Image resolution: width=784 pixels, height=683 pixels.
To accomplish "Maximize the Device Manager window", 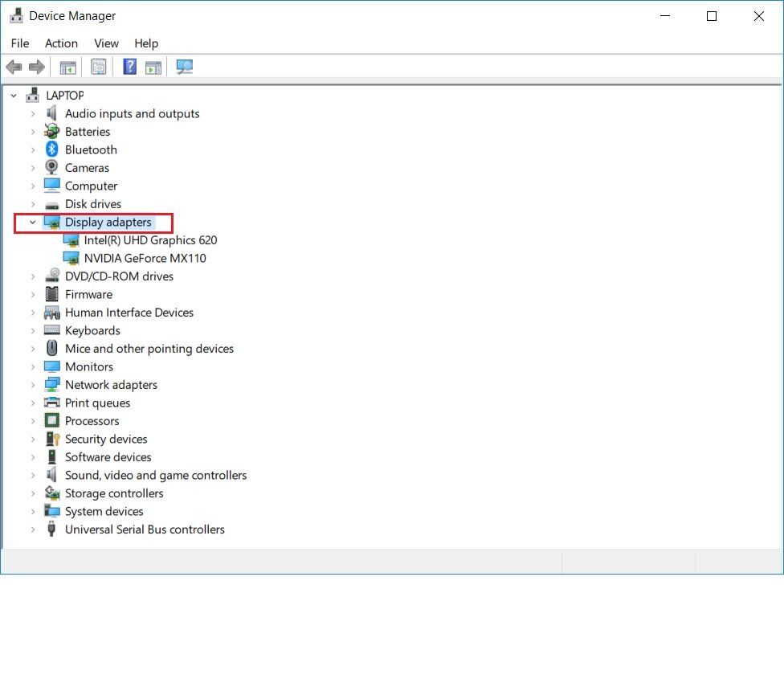I will pyautogui.click(x=712, y=16).
